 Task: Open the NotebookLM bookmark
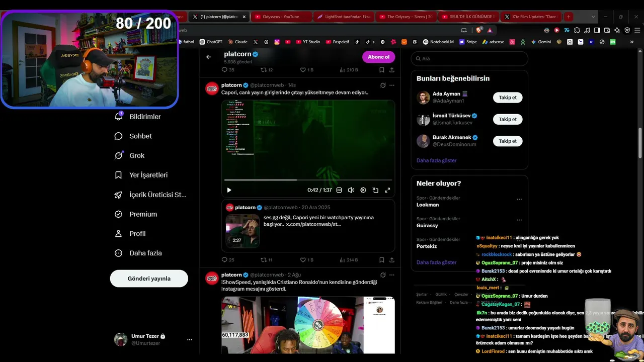coord(438,42)
